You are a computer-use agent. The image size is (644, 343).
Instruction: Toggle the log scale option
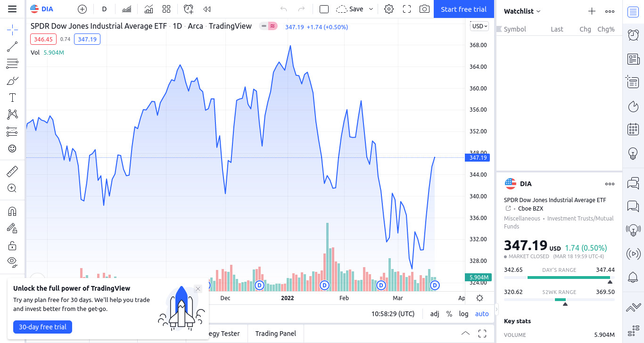464,314
